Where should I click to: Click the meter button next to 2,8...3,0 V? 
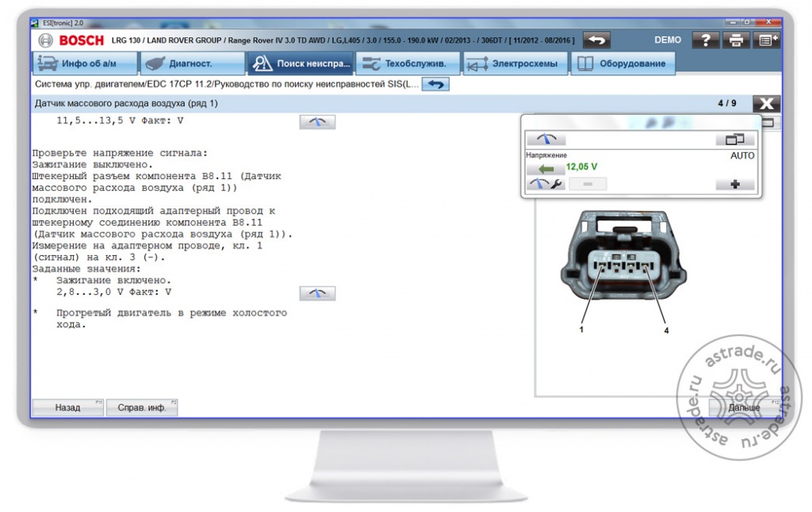(x=317, y=293)
